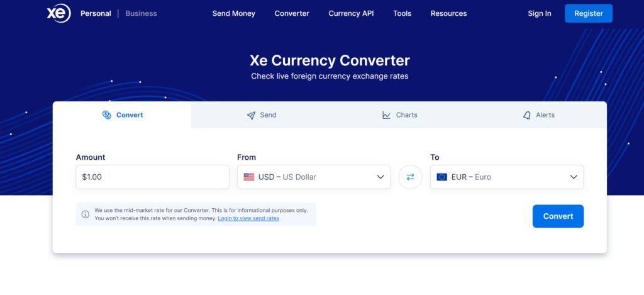Open the Tools menu
The width and height of the screenshot is (644, 295).
tap(402, 14)
